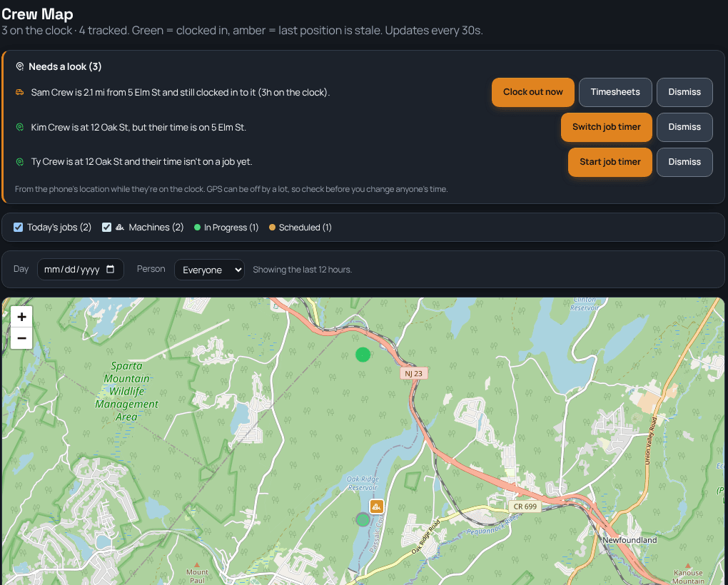Click the Sparta Mountain Wildlife Management Area label
The image size is (728, 585).
[126, 391]
